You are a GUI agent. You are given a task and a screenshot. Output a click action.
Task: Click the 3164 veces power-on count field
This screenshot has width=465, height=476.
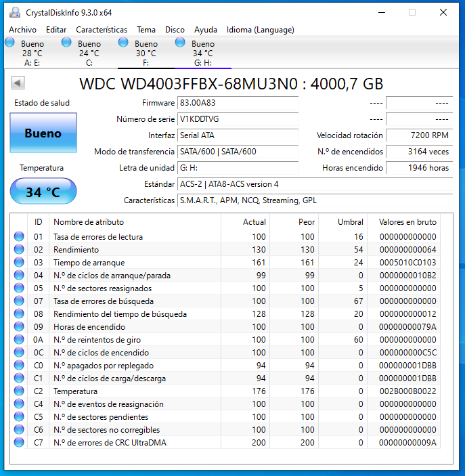coord(420,152)
